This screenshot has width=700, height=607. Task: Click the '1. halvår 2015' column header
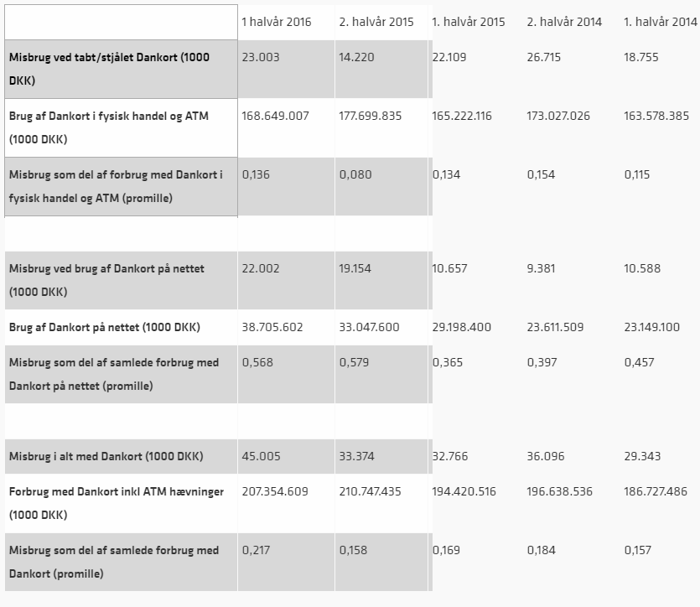pos(468,22)
